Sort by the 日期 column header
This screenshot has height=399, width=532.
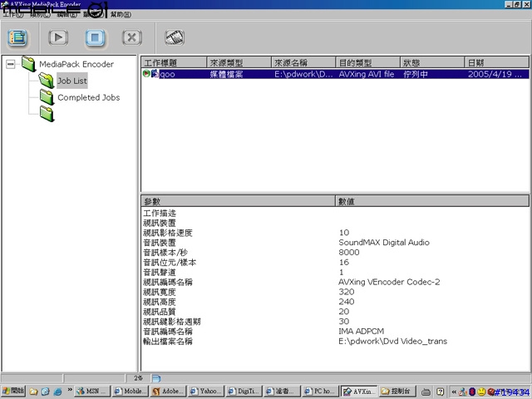497,63
